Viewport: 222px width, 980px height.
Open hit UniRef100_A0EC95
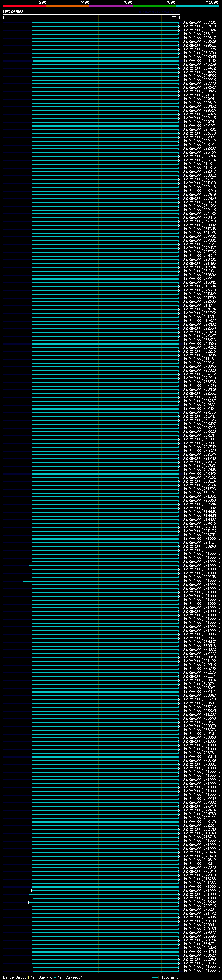tap(199, 386)
